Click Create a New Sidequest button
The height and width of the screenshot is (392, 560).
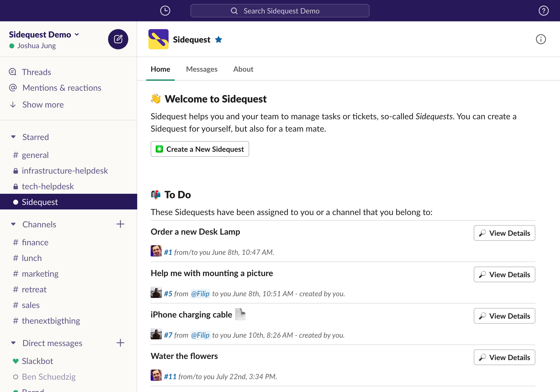coord(200,149)
